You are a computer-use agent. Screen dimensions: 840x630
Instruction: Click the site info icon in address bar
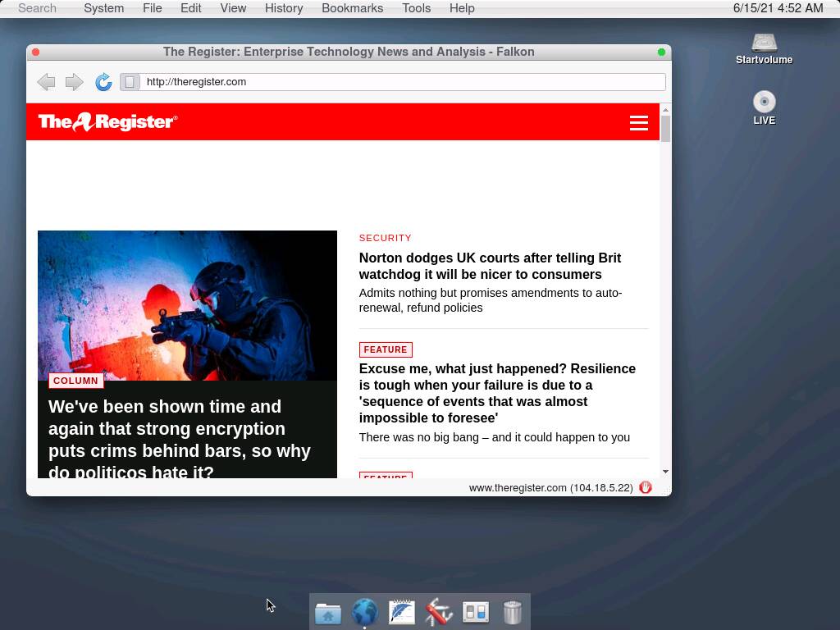[x=130, y=82]
